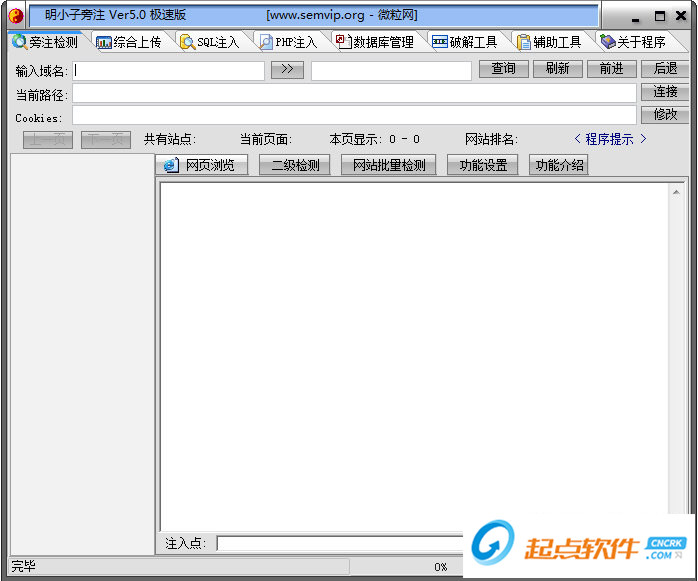Click the 刷新 button
Image resolution: width=698 pixels, height=581 pixels.
tap(557, 69)
